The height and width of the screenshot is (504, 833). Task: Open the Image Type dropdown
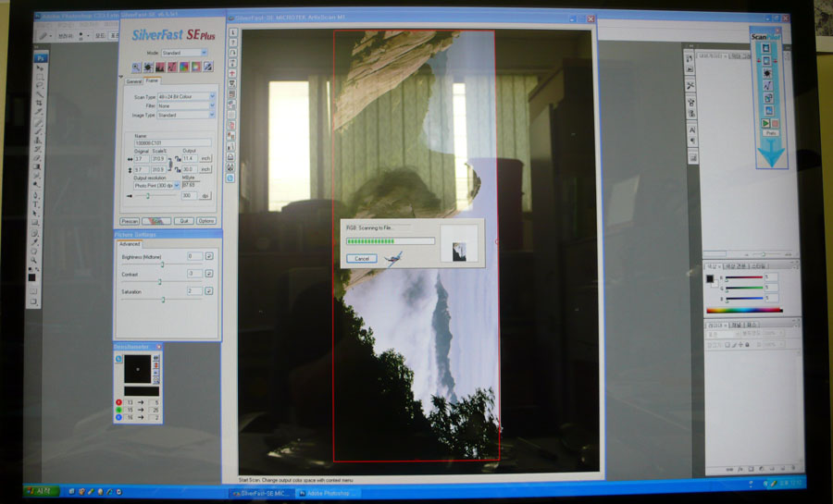point(186,115)
